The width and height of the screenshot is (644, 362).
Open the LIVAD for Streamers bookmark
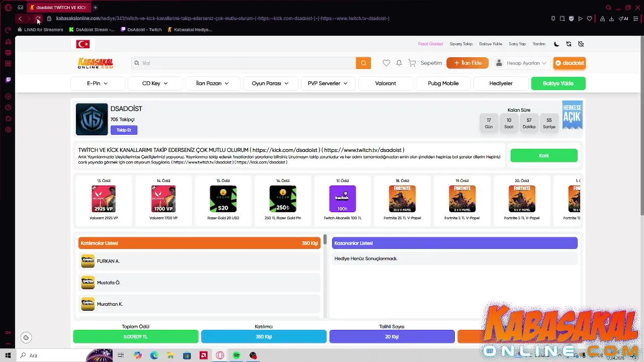(x=40, y=30)
